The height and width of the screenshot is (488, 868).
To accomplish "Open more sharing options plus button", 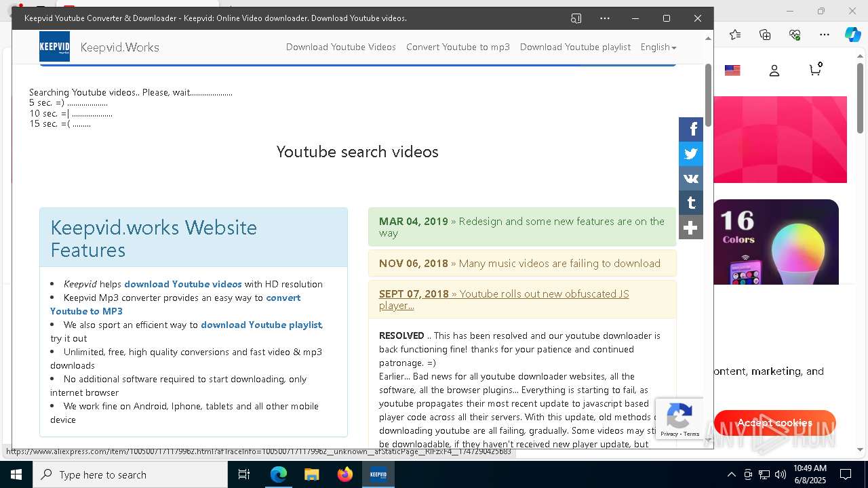I will coord(691,227).
